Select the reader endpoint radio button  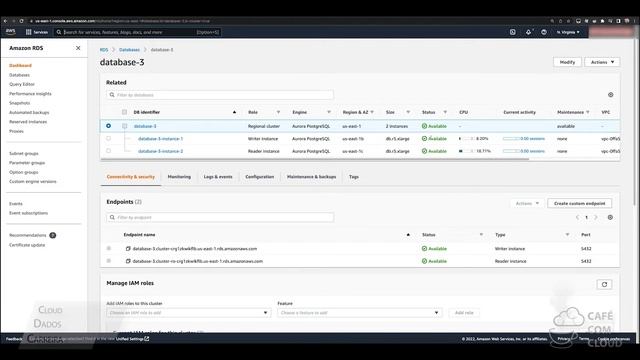coord(109,260)
